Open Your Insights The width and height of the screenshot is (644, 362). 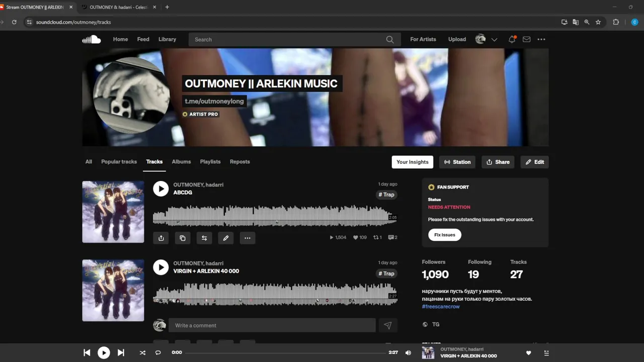coord(413,162)
